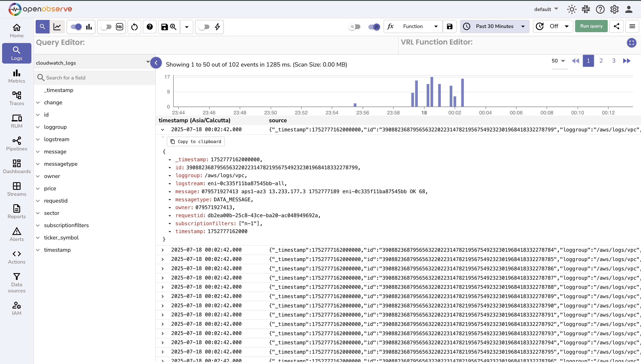Image resolution: width=641 pixels, height=364 pixels.
Task: Select the search mode in query toolbar
Action: (x=43, y=27)
